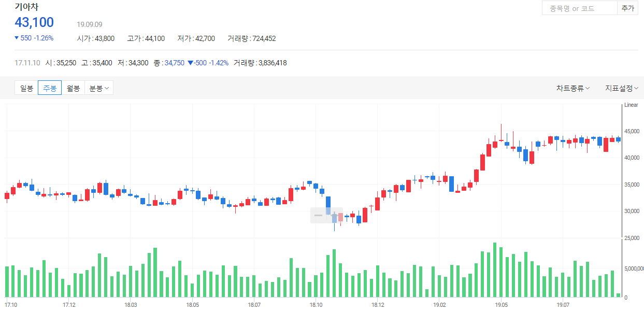Click the hover high value 고 35,400
This screenshot has width=644, height=311.
click(97, 63)
